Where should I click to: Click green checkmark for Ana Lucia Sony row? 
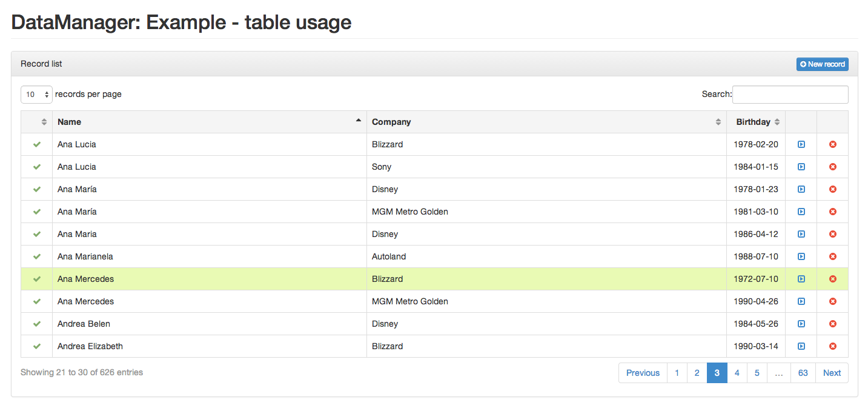click(x=37, y=167)
